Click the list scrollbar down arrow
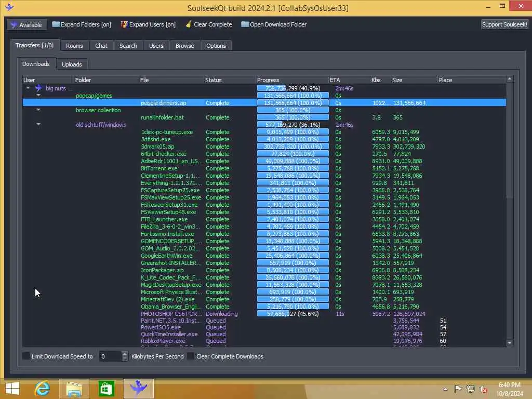Viewport: 532px width, 399px height. coord(509,343)
